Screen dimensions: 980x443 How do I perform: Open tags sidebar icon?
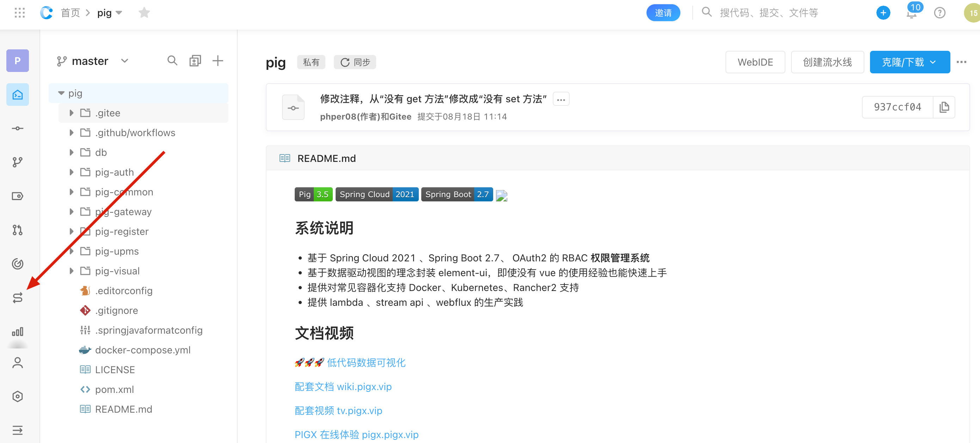(18, 196)
